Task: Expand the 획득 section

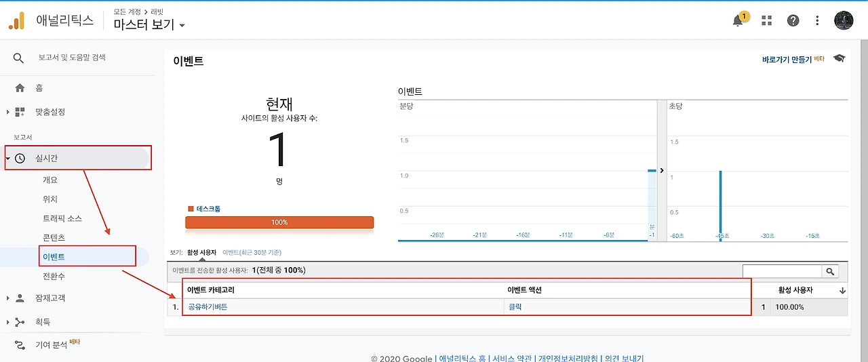Action: coord(7,322)
